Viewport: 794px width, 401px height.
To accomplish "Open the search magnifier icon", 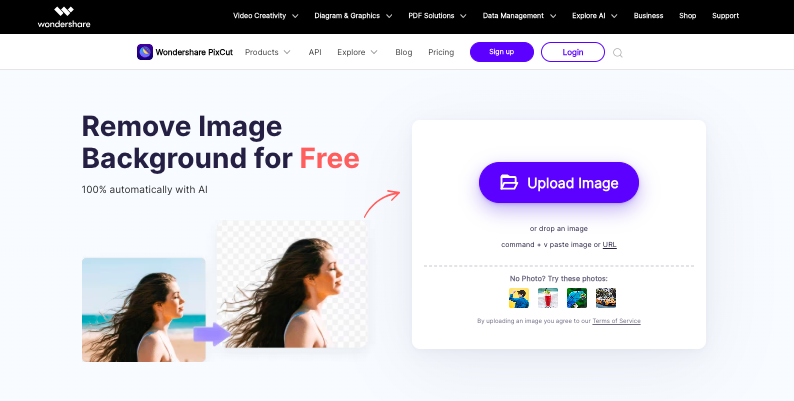I will tap(618, 53).
